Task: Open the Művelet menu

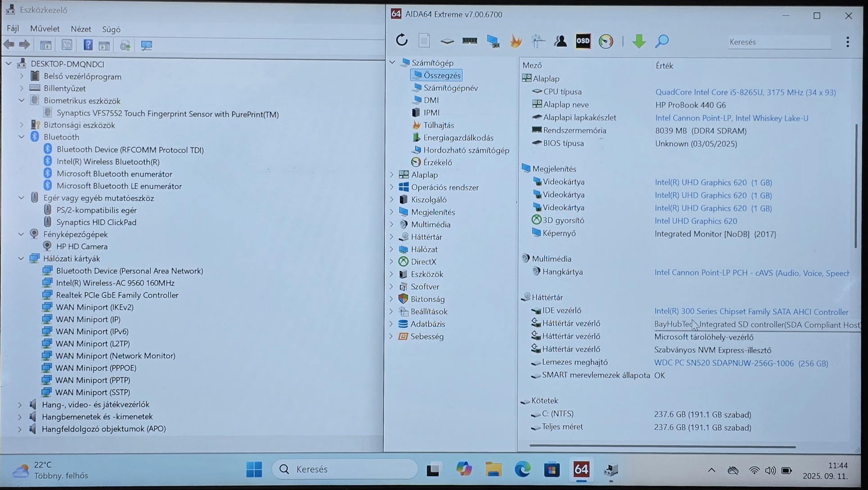Action: tap(45, 29)
